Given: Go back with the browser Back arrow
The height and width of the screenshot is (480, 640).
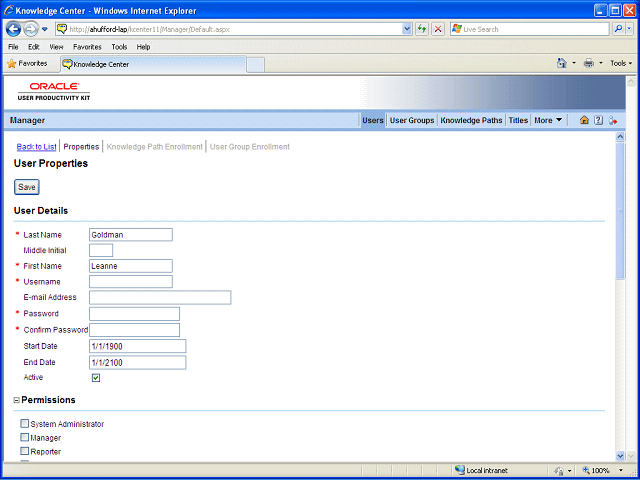Looking at the screenshot, I should click(13, 29).
